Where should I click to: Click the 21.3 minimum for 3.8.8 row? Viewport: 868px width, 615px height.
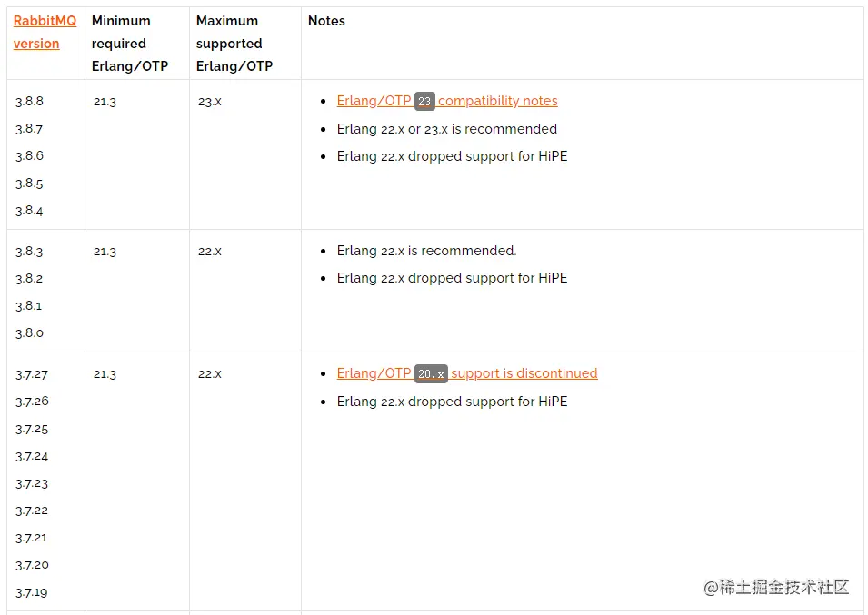105,102
